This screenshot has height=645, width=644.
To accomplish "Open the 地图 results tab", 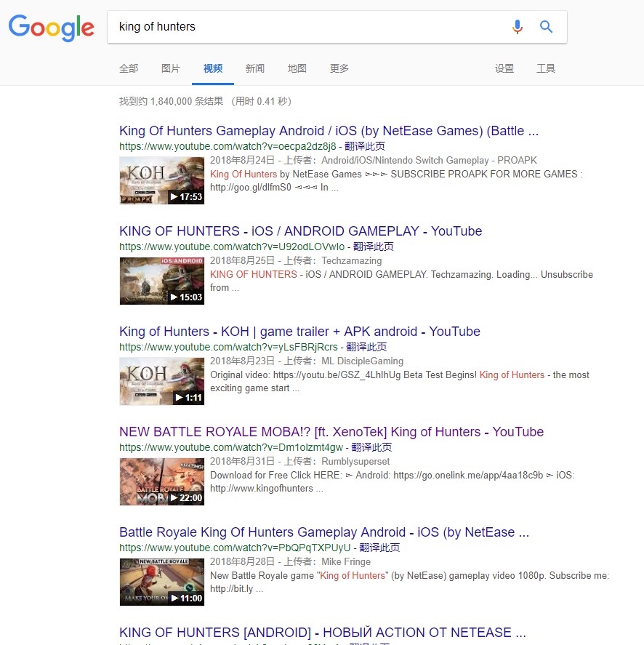I will click(297, 68).
